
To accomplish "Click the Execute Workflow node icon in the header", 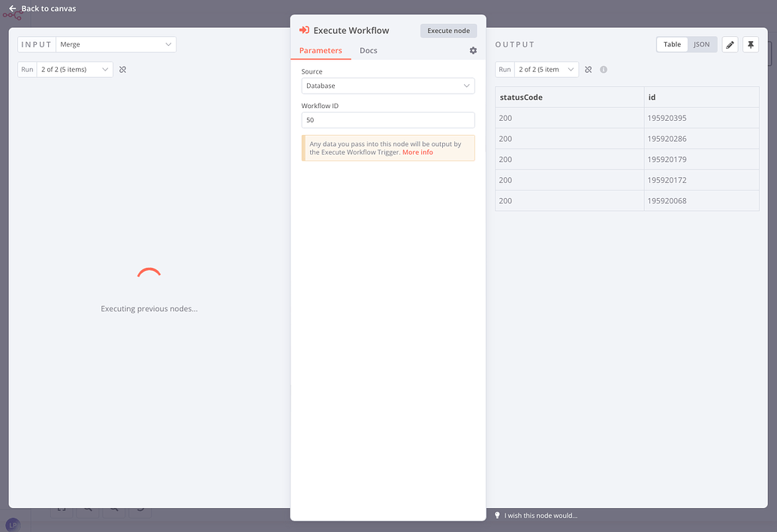I will pos(303,30).
